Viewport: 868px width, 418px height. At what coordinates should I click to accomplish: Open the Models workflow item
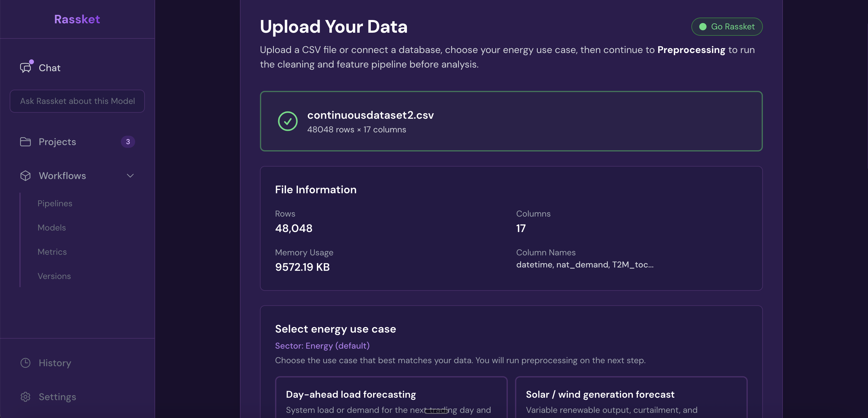point(52,228)
